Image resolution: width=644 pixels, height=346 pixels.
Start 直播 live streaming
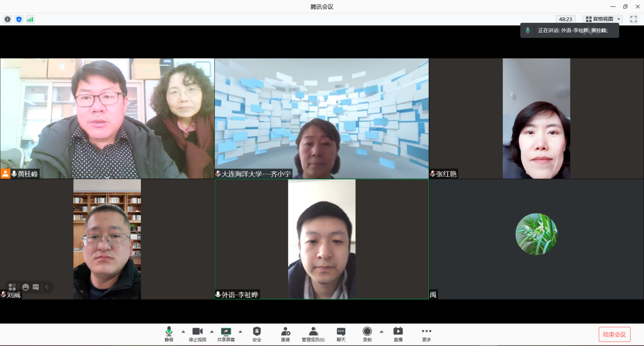click(398, 334)
